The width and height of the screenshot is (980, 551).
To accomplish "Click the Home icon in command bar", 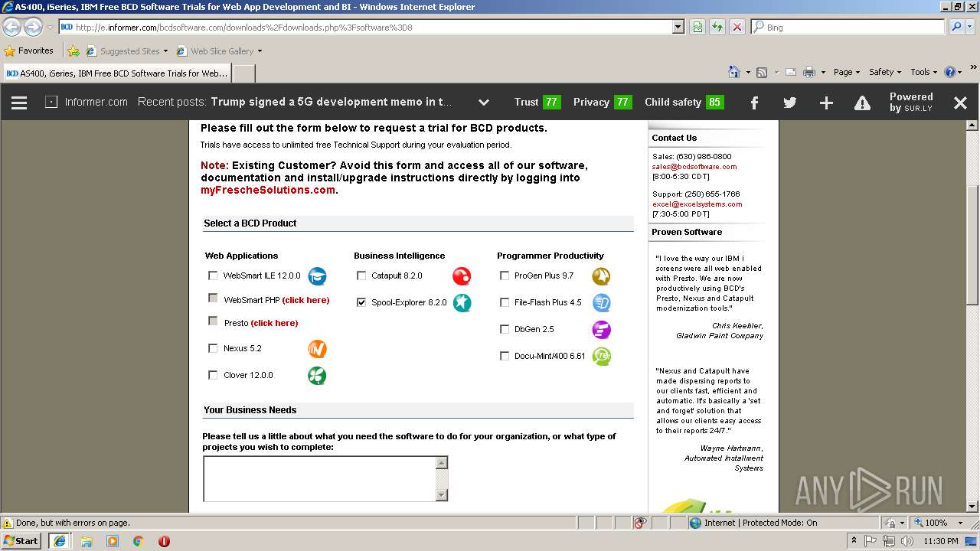I will tap(733, 72).
